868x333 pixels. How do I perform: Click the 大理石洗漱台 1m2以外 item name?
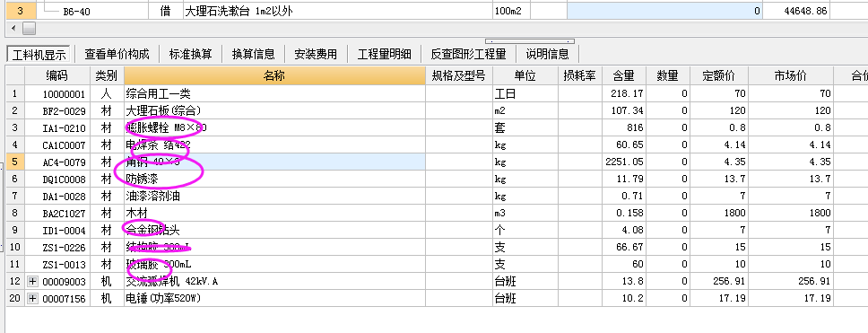[x=239, y=11]
